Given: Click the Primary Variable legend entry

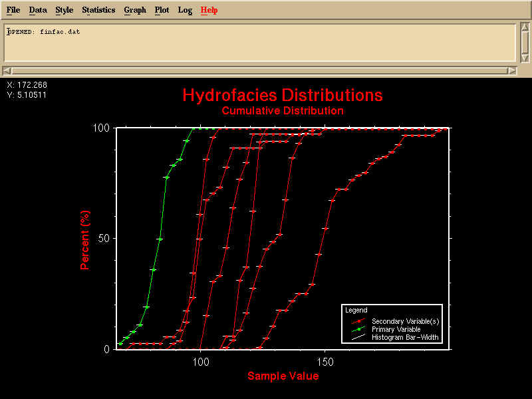Looking at the screenshot, I should 396,329.
